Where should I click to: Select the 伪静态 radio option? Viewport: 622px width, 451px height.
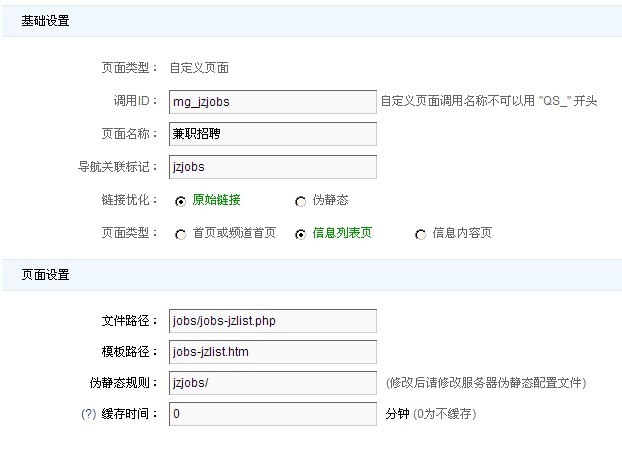301,201
